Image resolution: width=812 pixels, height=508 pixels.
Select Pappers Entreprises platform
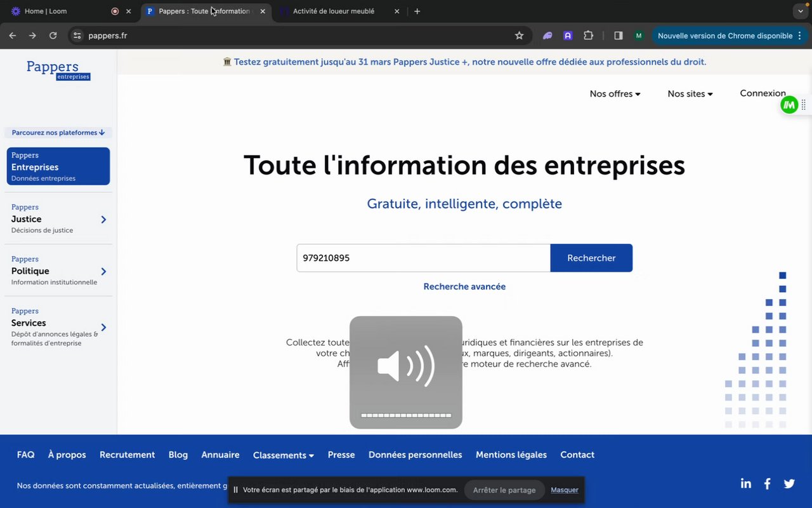pos(58,166)
